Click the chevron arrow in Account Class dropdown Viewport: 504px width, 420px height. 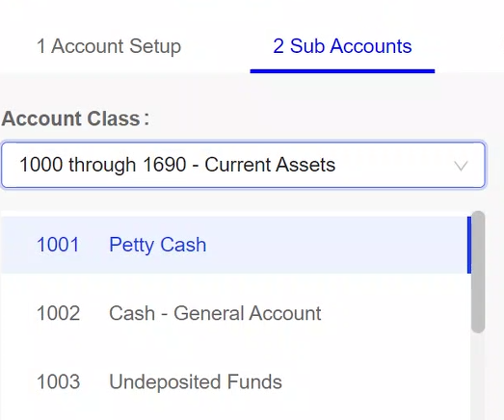pyautogui.click(x=461, y=166)
